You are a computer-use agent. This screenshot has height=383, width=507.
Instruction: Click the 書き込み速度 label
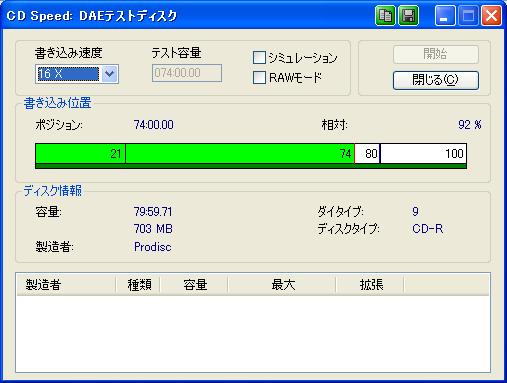tap(68, 53)
